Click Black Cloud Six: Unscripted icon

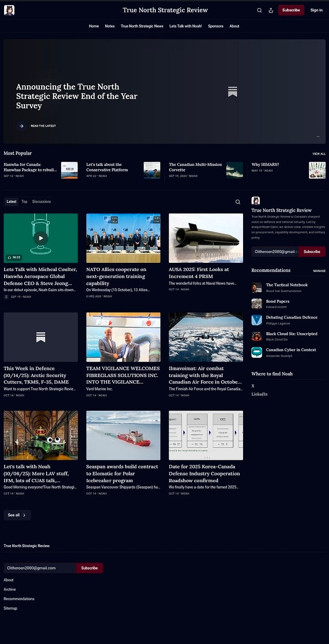257,336
